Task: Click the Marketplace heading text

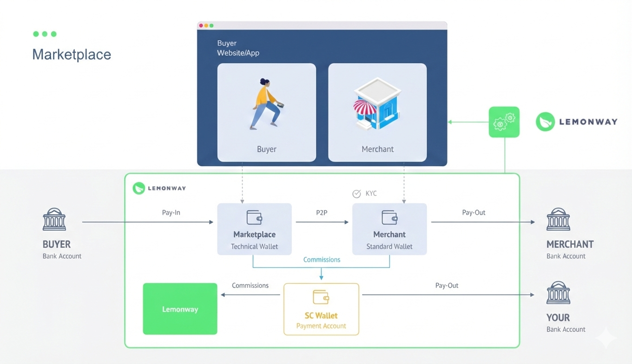Action: point(72,54)
